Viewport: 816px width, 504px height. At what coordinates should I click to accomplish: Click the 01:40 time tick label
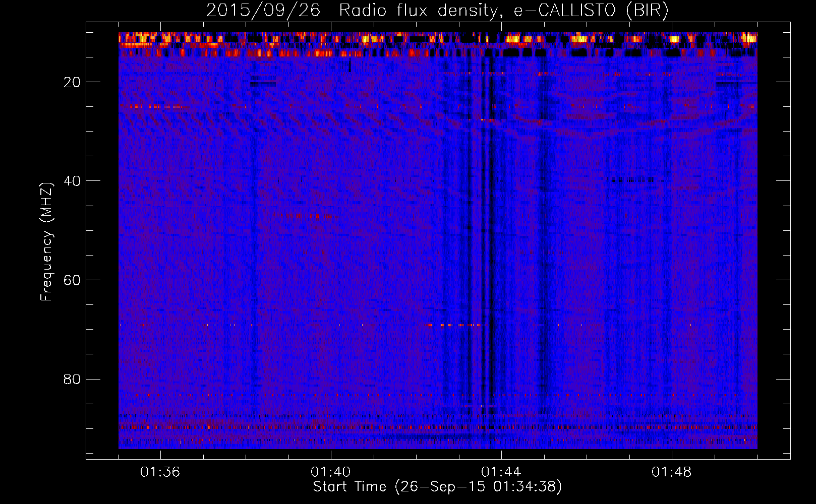(331, 472)
